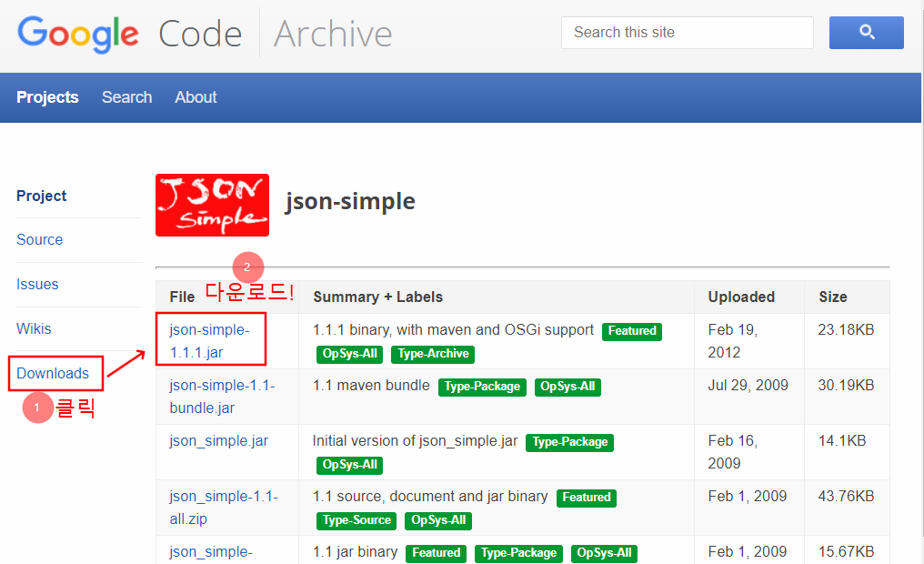
Task: Open Downloads in the sidebar
Action: tap(53, 373)
